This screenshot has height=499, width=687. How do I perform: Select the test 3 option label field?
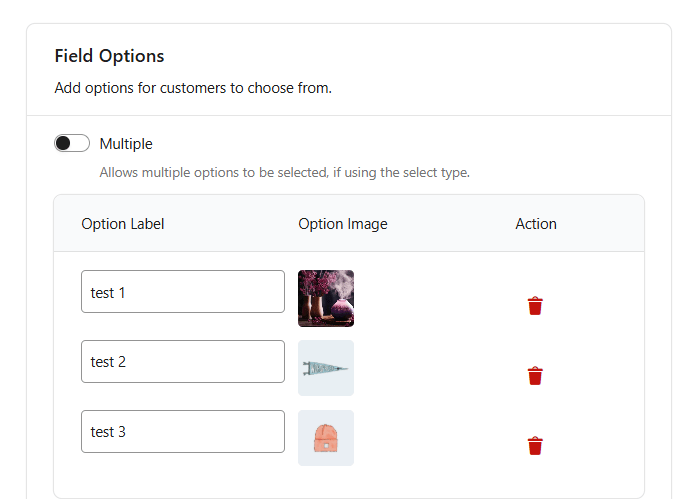[183, 432]
